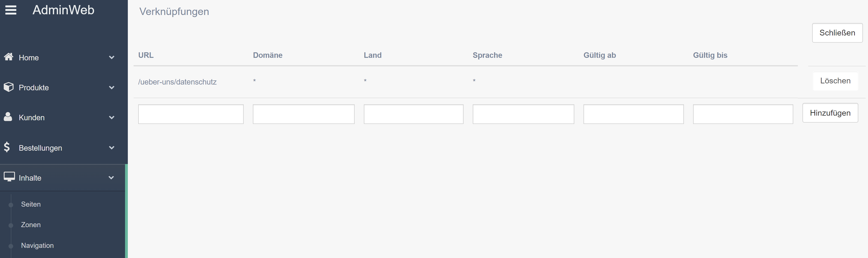Click the Bestellungen dollar icon
This screenshot has height=258, width=868.
(x=7, y=147)
